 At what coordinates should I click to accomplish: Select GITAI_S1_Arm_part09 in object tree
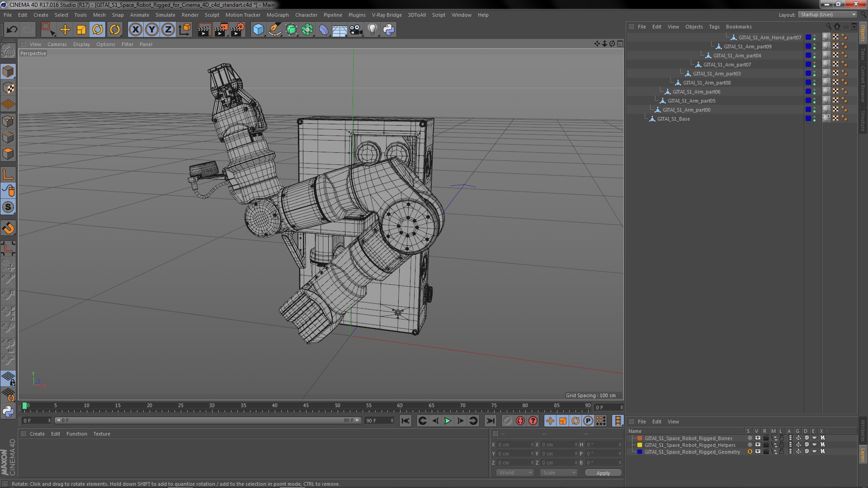tap(747, 47)
